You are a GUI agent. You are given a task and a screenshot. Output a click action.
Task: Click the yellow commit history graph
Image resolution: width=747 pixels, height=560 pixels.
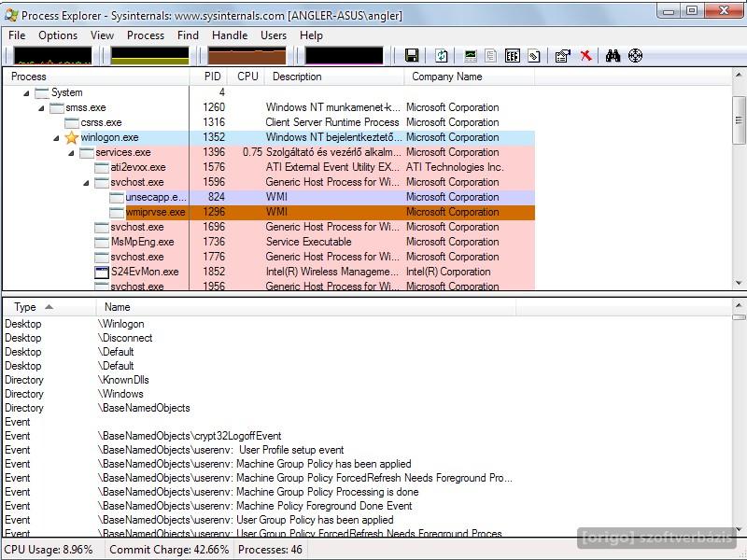click(149, 56)
